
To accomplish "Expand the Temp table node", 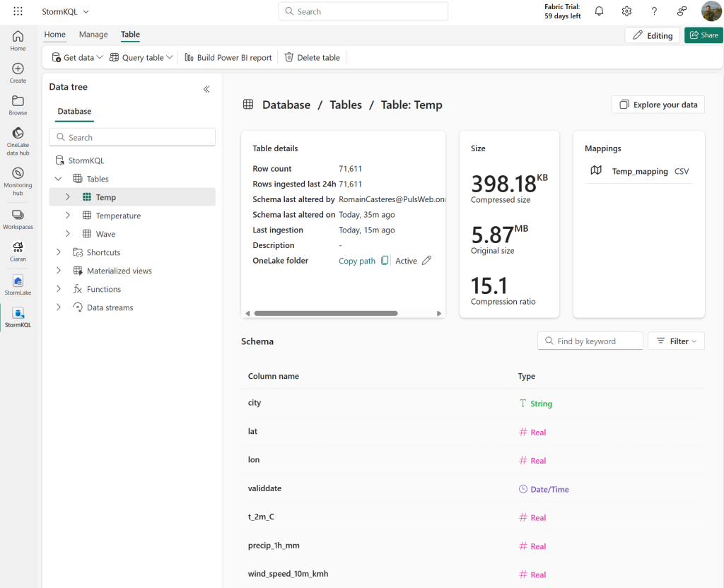I will tap(67, 197).
